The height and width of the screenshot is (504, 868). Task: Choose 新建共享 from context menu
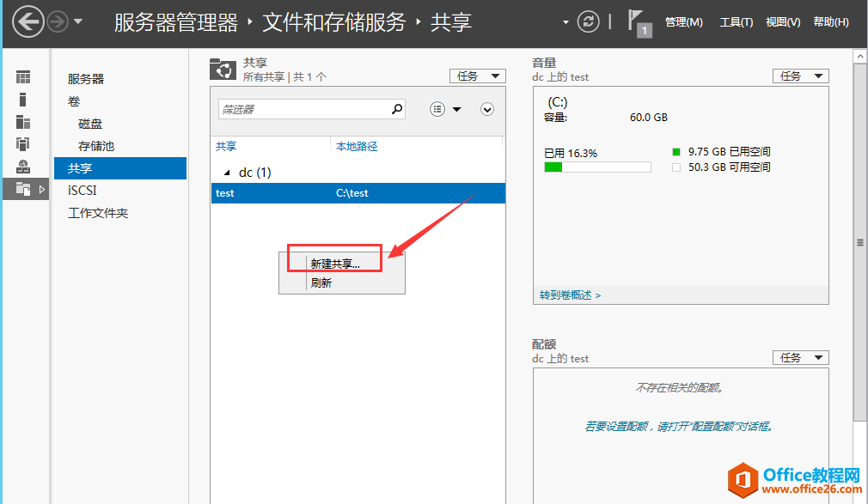pos(335,264)
